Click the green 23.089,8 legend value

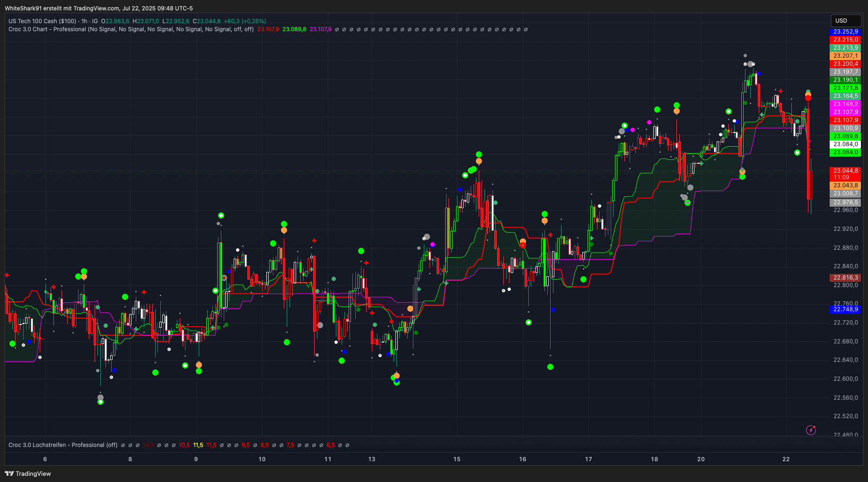(294, 29)
